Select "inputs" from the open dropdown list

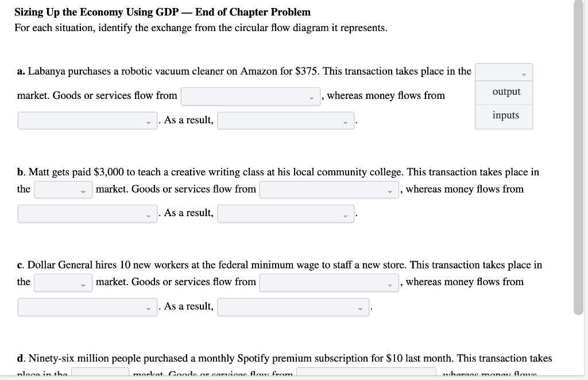[504, 115]
